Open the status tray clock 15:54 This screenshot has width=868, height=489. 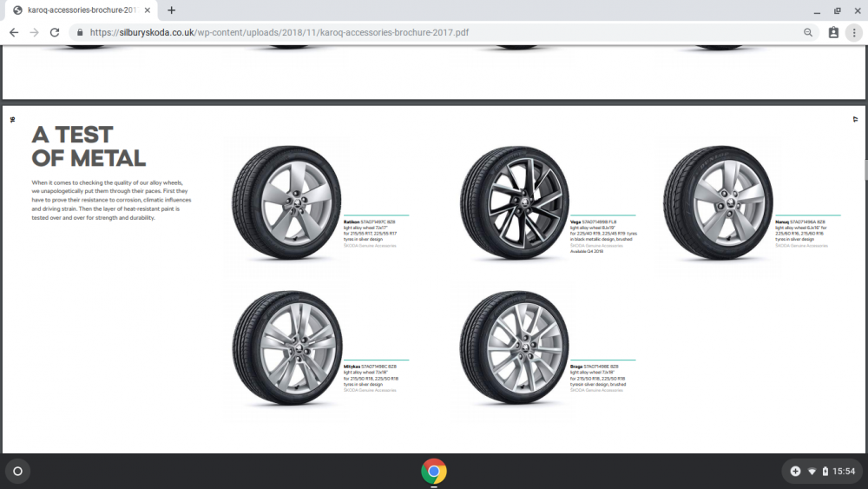tap(844, 472)
